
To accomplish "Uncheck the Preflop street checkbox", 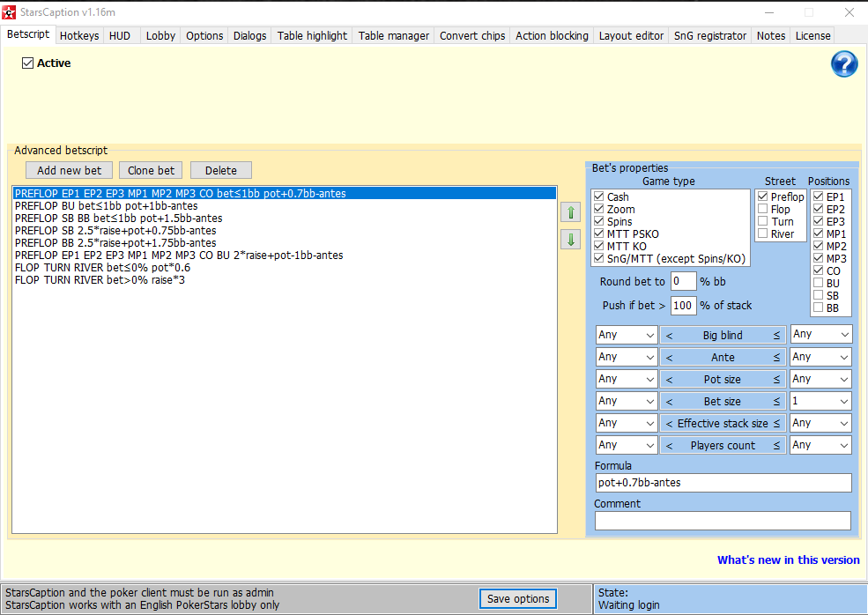I will [763, 196].
